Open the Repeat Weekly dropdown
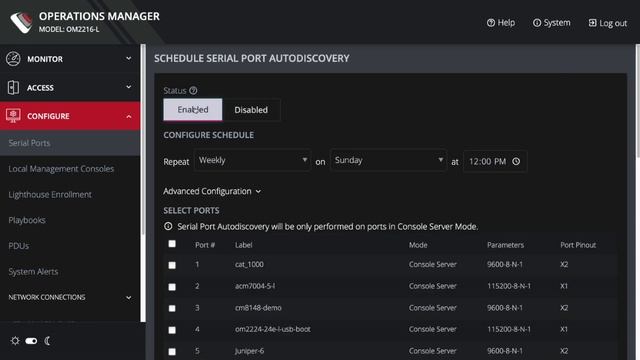The width and height of the screenshot is (640, 360). click(x=252, y=160)
